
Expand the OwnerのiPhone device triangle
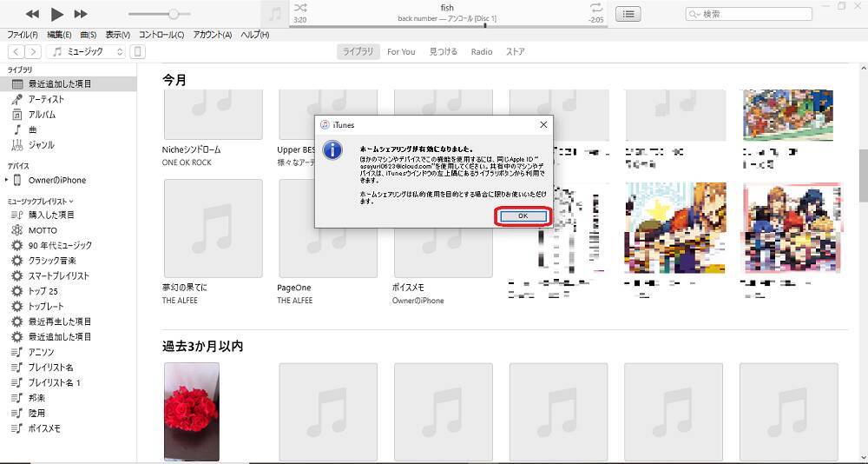tap(6, 180)
